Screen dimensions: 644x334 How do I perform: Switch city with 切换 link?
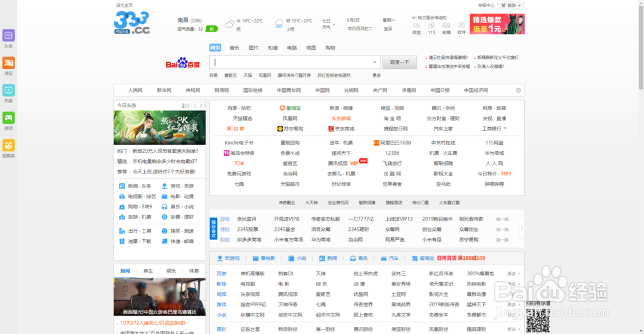tap(196, 21)
